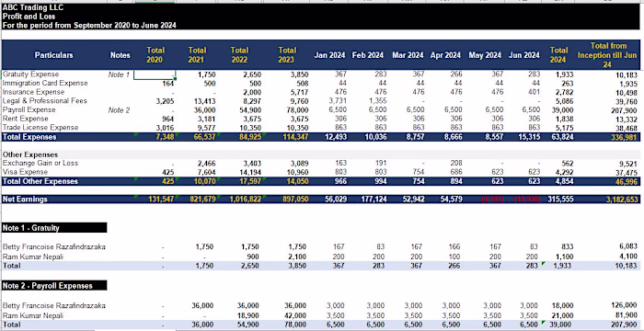This screenshot has height=331, width=644.
Task: Select the 'Total Other Expenses' row label
Action: click(40, 181)
